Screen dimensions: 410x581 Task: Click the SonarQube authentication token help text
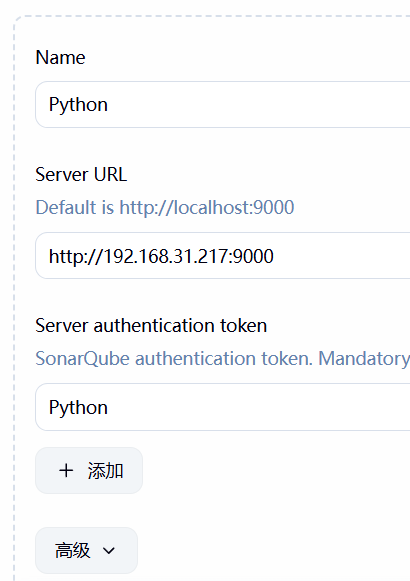223,359
